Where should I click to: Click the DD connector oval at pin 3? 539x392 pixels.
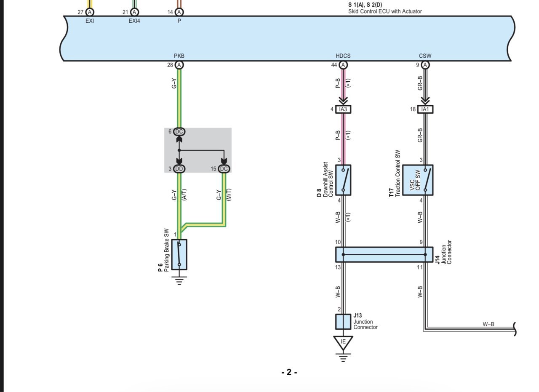(179, 169)
